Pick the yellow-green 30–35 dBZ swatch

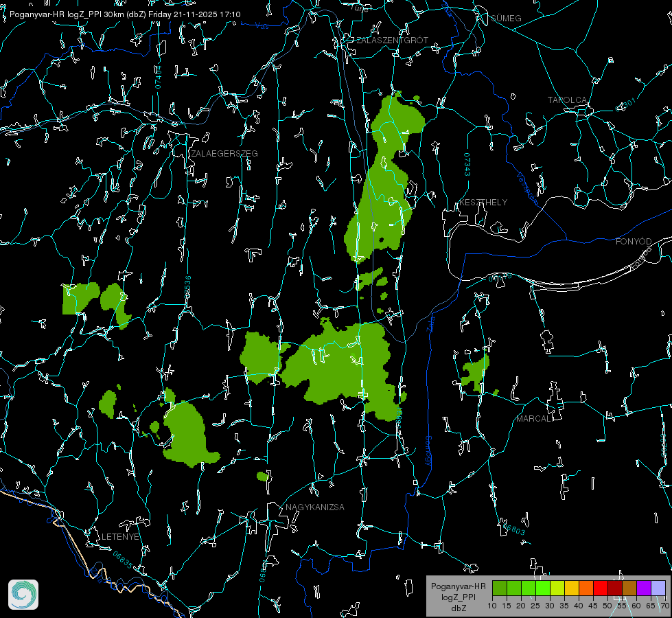557,588
